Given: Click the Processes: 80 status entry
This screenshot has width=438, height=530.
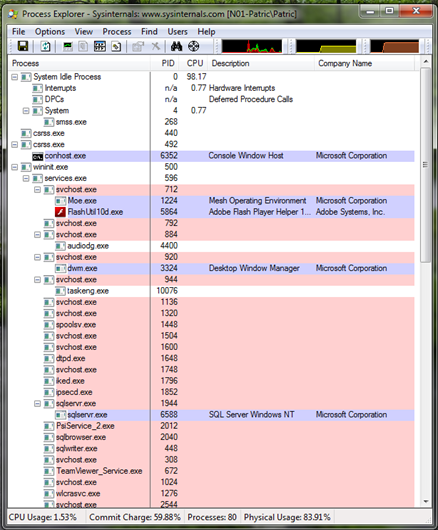Looking at the screenshot, I should (x=212, y=517).
